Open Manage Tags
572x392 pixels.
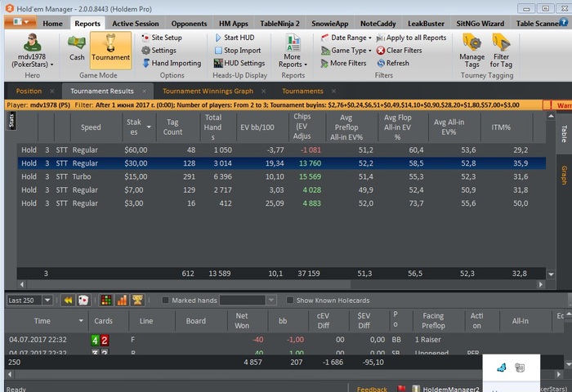(472, 51)
